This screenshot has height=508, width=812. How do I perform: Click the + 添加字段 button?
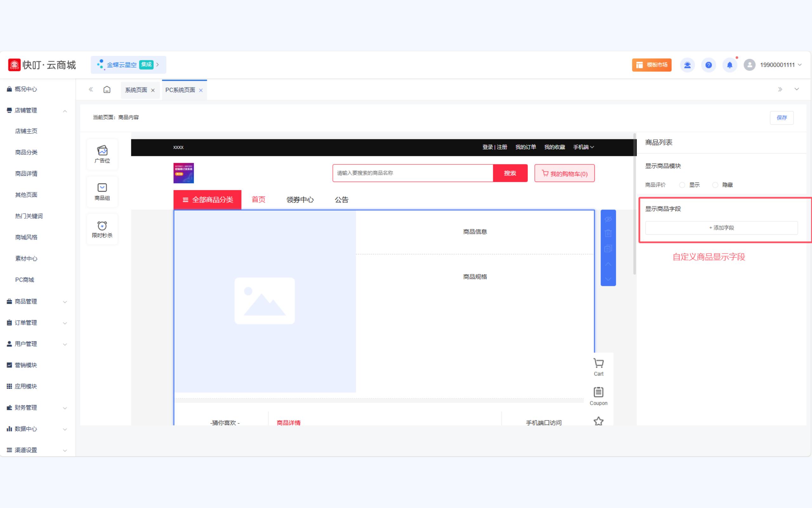(x=721, y=228)
